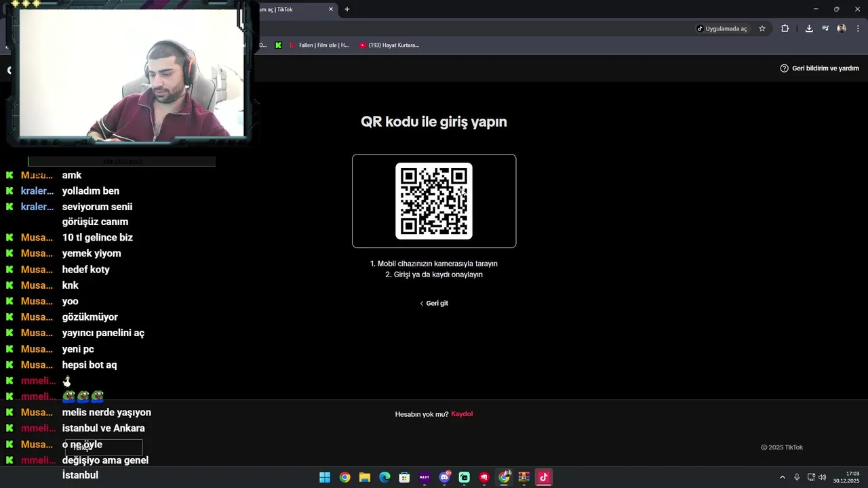Open the Chrome three-dot menu
This screenshot has height=488, width=868.
[x=858, y=28]
